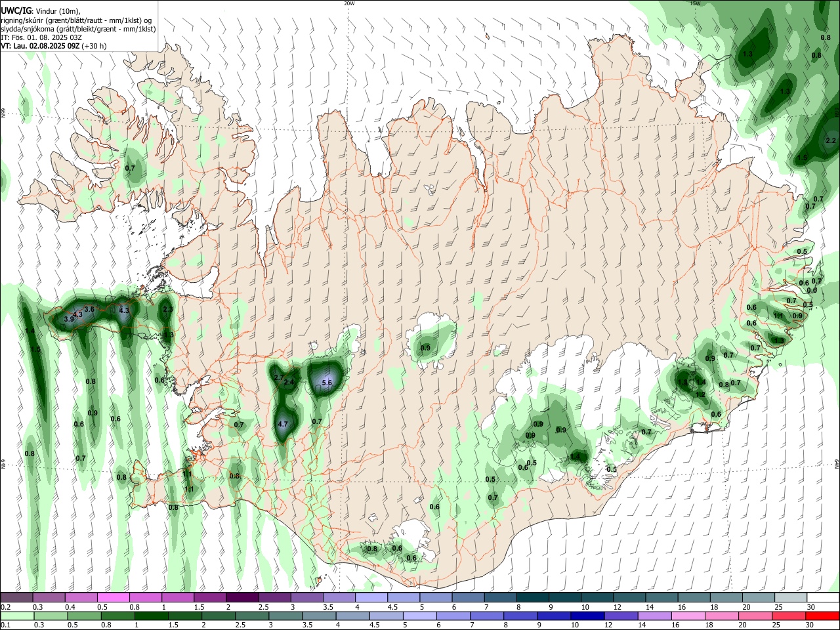Click the 5.6 precipitation value label
The width and height of the screenshot is (840, 630).
(x=327, y=383)
